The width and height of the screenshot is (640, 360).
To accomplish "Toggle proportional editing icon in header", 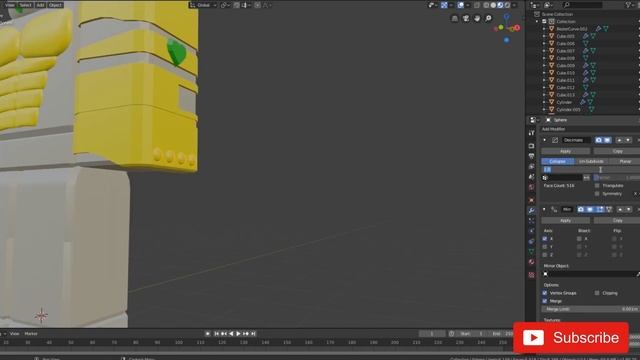I will tap(258, 5).
